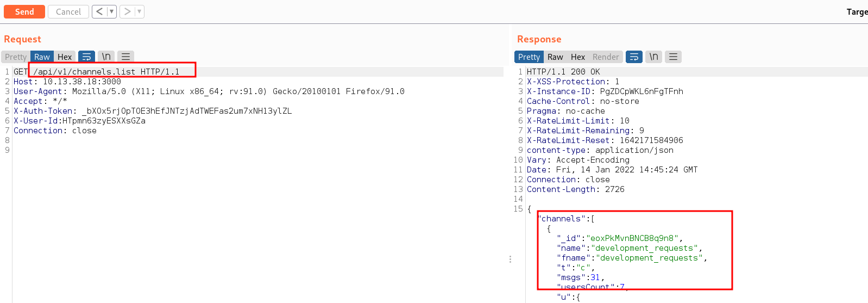Click the HTTP/1.1 200 OK status line

[563, 72]
